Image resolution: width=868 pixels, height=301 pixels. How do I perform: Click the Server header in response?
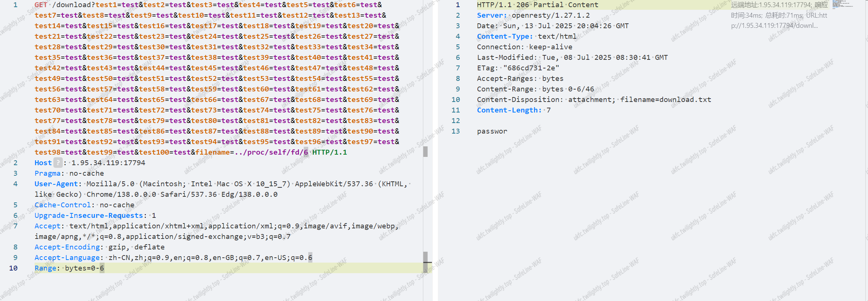pyautogui.click(x=492, y=15)
